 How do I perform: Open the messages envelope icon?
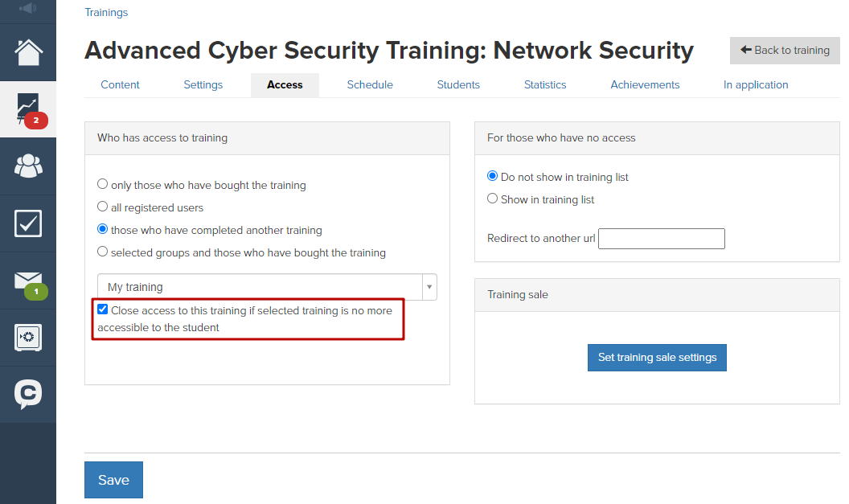[x=28, y=281]
